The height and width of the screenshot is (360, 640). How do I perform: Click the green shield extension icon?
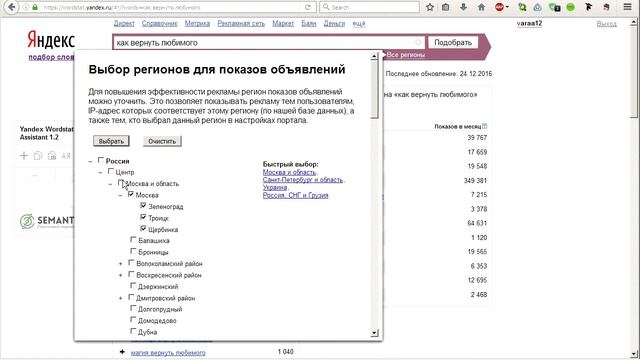(x=554, y=7)
